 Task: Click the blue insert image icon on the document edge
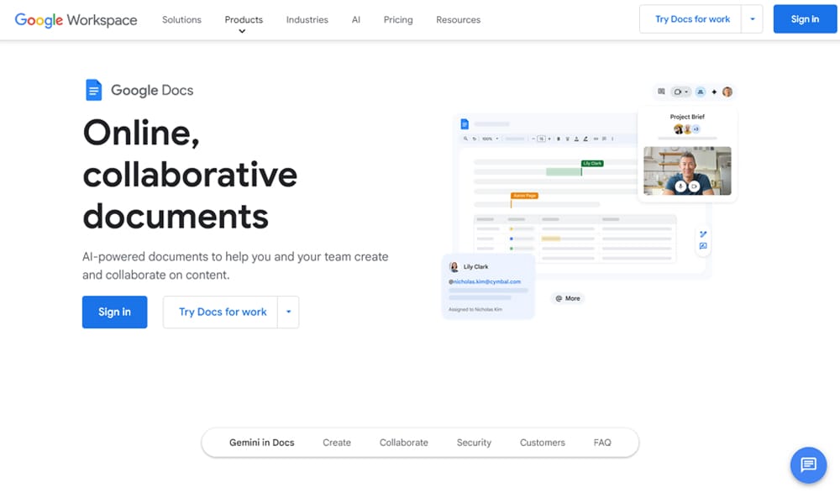pos(703,245)
